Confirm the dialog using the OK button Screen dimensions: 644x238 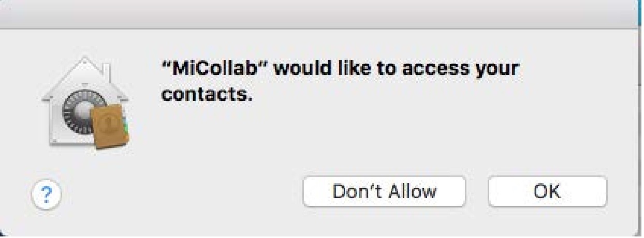[547, 191]
